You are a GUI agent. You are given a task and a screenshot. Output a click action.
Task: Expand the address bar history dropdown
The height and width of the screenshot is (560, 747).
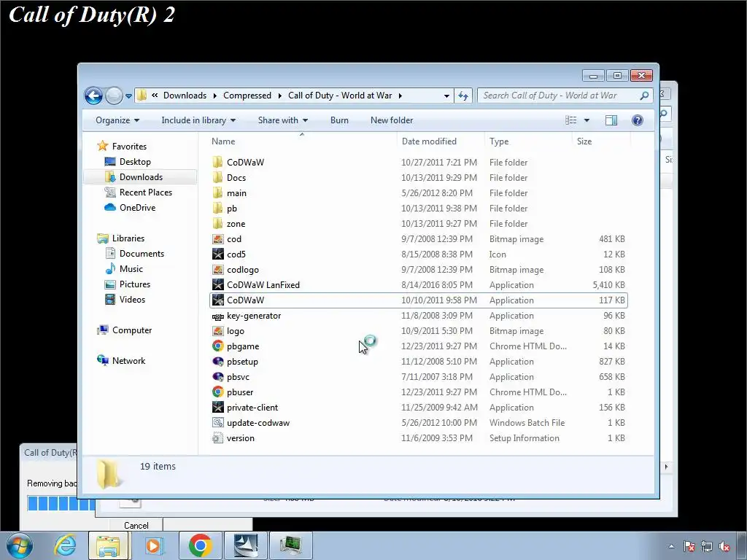[x=446, y=96]
